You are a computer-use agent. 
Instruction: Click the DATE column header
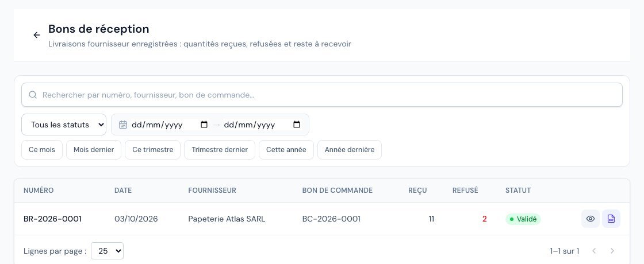[x=123, y=191]
